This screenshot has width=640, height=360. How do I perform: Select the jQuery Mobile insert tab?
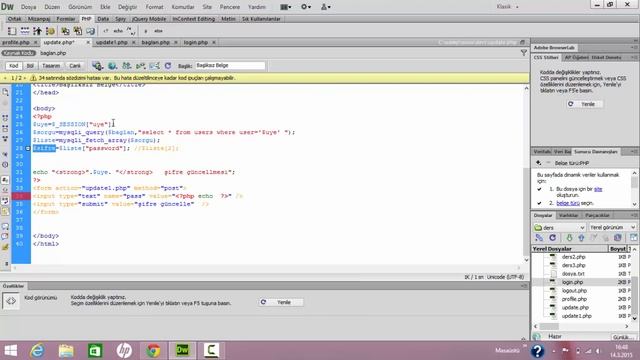[x=149, y=19]
